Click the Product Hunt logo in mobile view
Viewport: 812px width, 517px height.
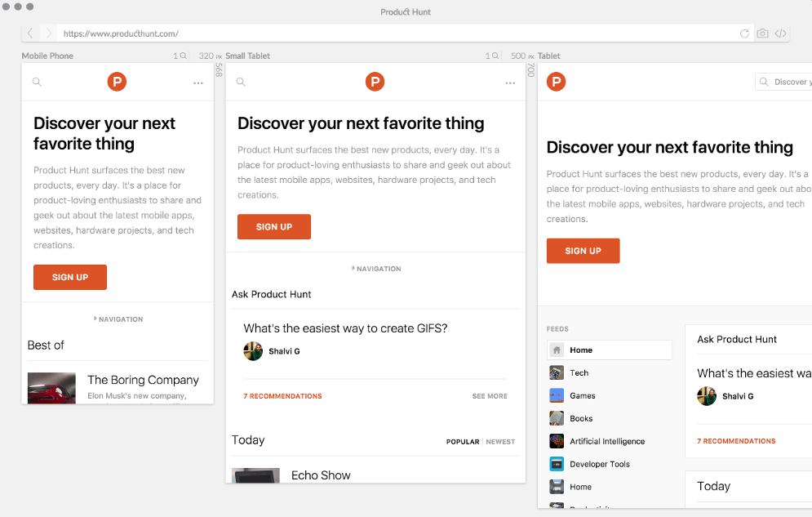tap(117, 82)
